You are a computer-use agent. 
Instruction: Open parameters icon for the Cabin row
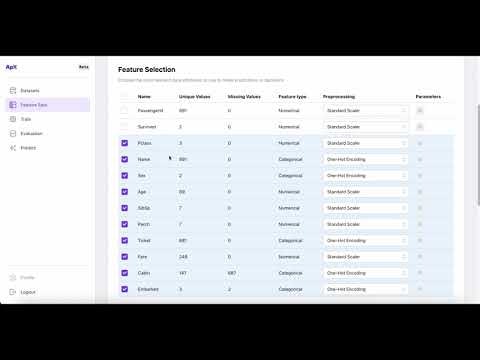point(420,273)
